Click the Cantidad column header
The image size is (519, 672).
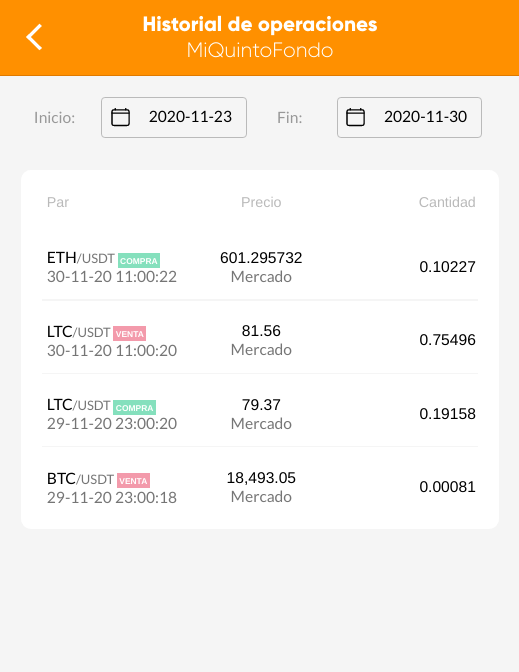tap(447, 202)
